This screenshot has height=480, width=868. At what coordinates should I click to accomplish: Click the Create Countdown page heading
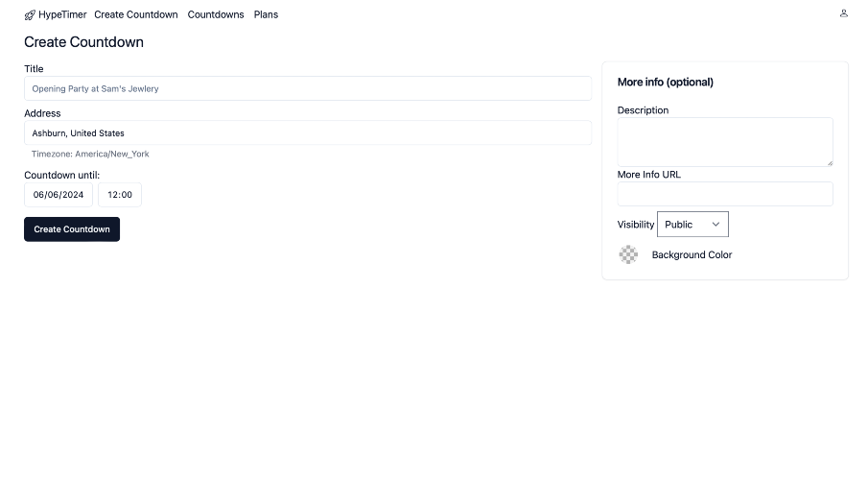(83, 42)
